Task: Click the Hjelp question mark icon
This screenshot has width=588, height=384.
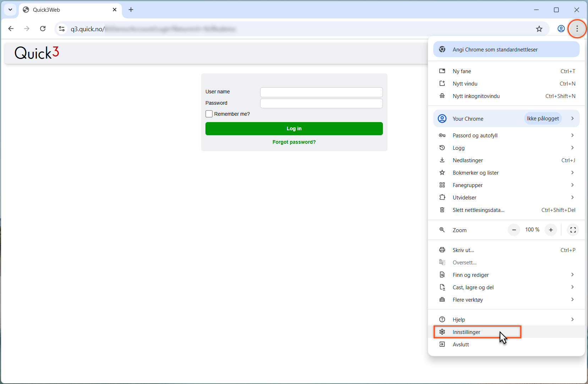Action: pos(442,319)
